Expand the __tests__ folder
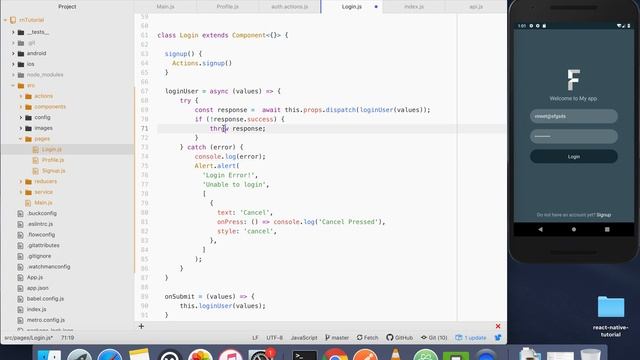This screenshot has width=640, height=360. (x=13, y=32)
